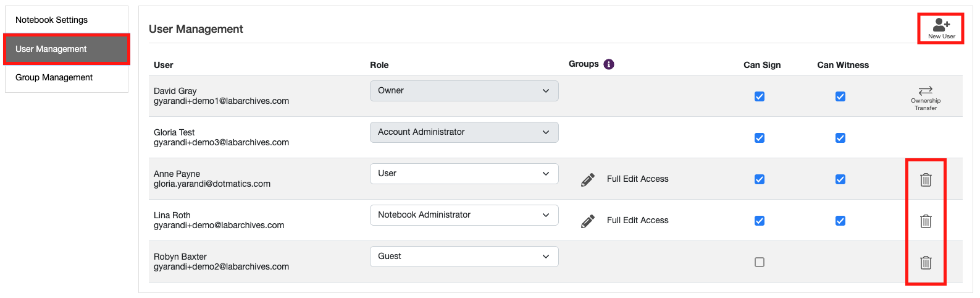Image resolution: width=980 pixels, height=298 pixels.
Task: Open Anne Payne's User role dropdown
Action: [464, 174]
